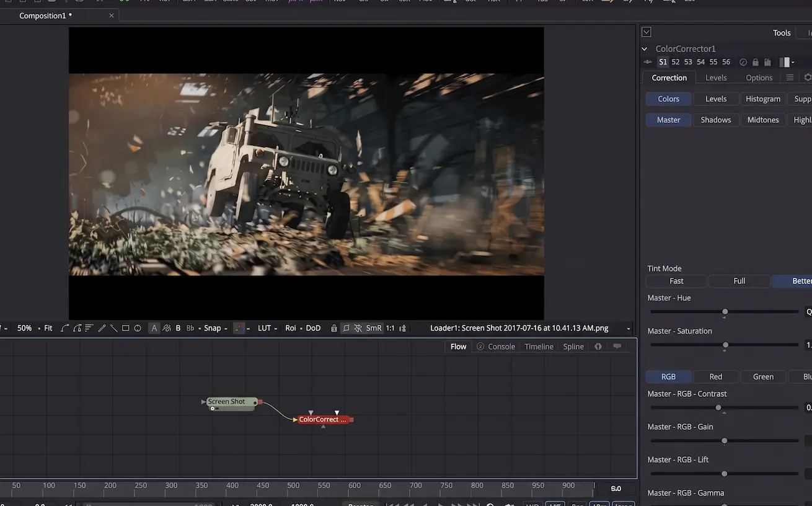Viewport: 812px width, 506px height.
Task: Open the chat bubble icon beside Spline
Action: [x=617, y=346]
